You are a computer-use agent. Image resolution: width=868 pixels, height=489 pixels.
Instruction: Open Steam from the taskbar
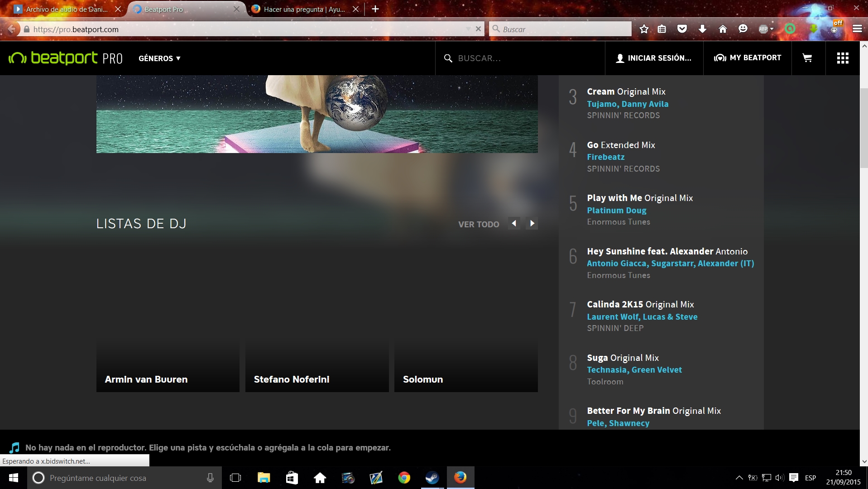(432, 478)
